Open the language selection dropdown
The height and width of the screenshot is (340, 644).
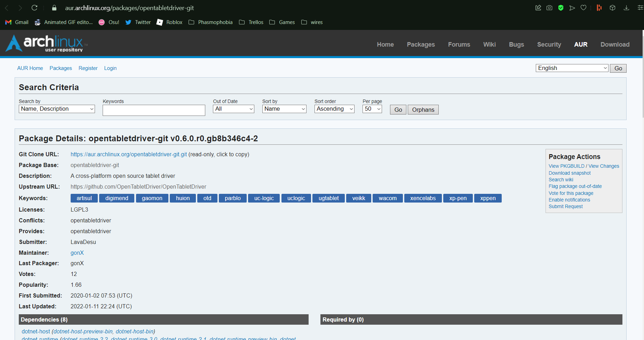pos(571,68)
